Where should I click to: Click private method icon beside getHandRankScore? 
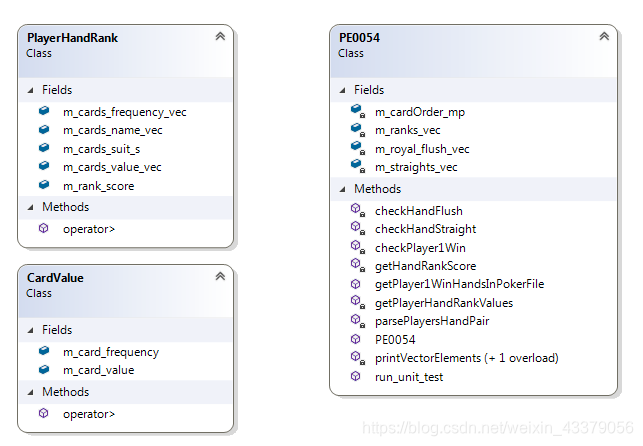(358, 265)
